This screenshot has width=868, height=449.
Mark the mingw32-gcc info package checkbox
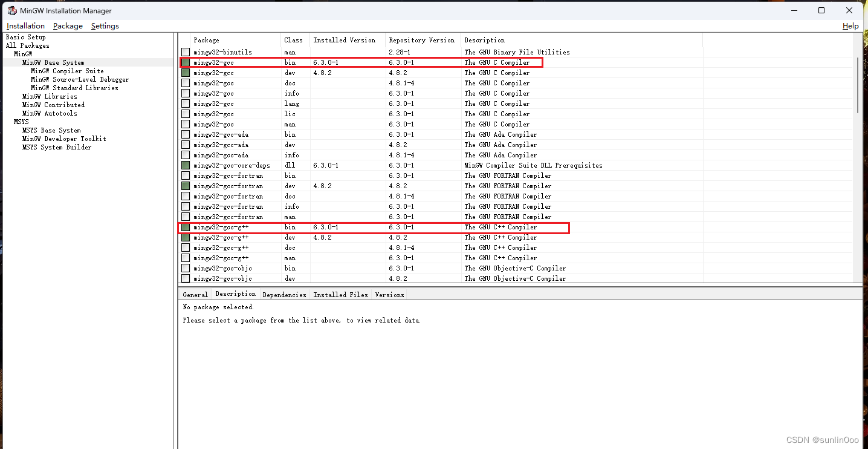(x=186, y=93)
